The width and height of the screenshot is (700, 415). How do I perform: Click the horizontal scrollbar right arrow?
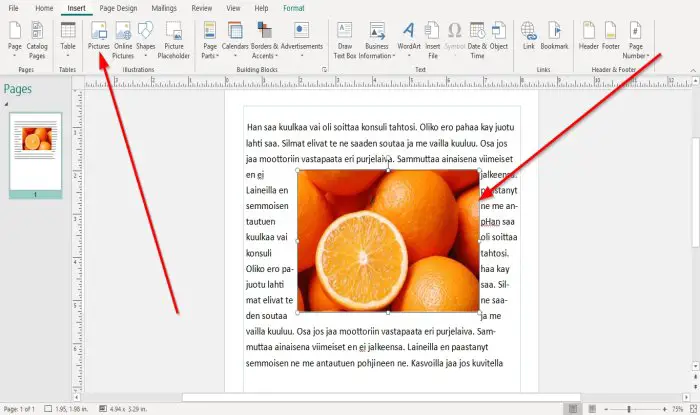click(x=686, y=397)
